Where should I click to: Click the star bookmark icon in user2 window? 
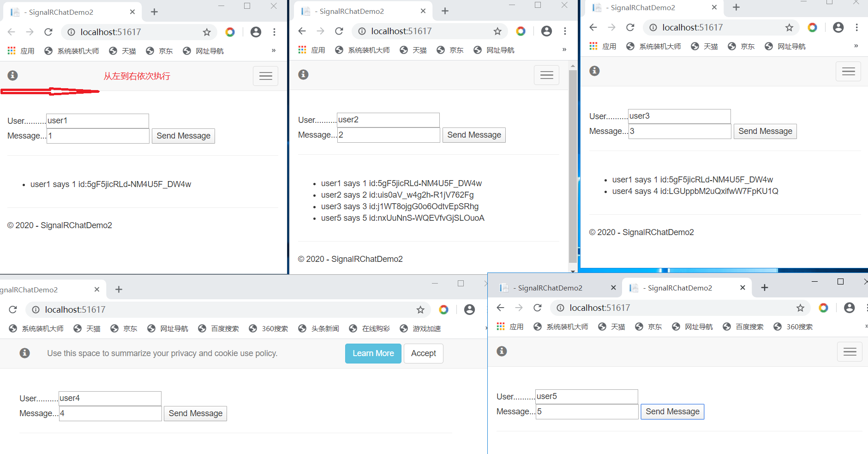(x=497, y=31)
